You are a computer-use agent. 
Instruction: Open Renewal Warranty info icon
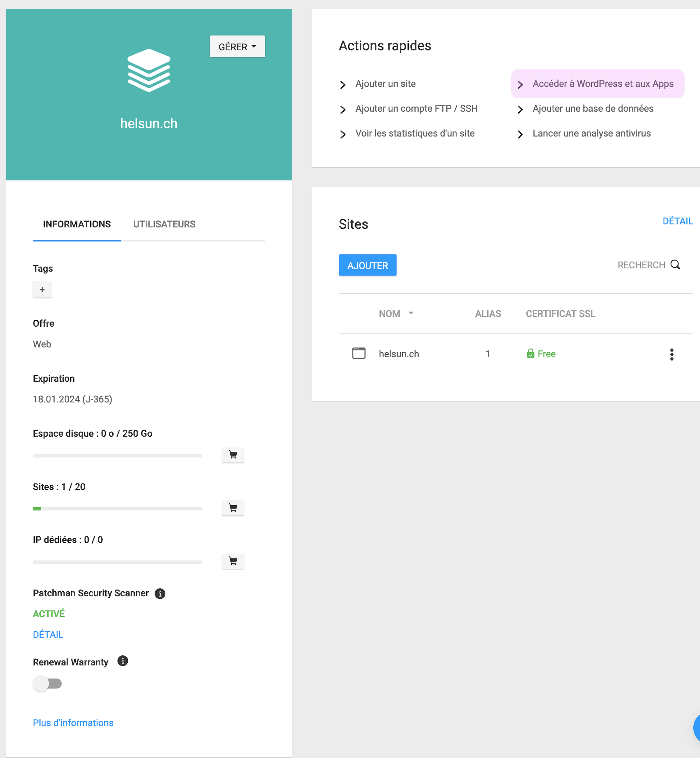point(122,661)
